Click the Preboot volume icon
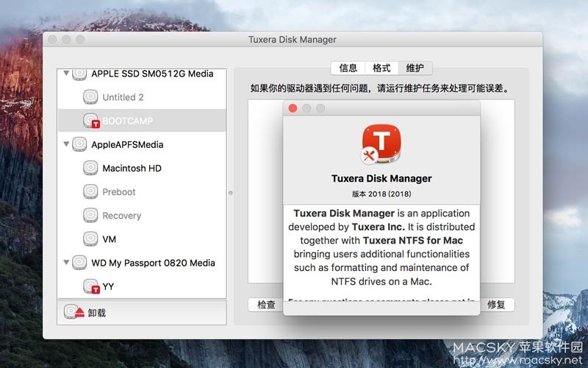Screen dimensions: 588x368 pos(90,191)
